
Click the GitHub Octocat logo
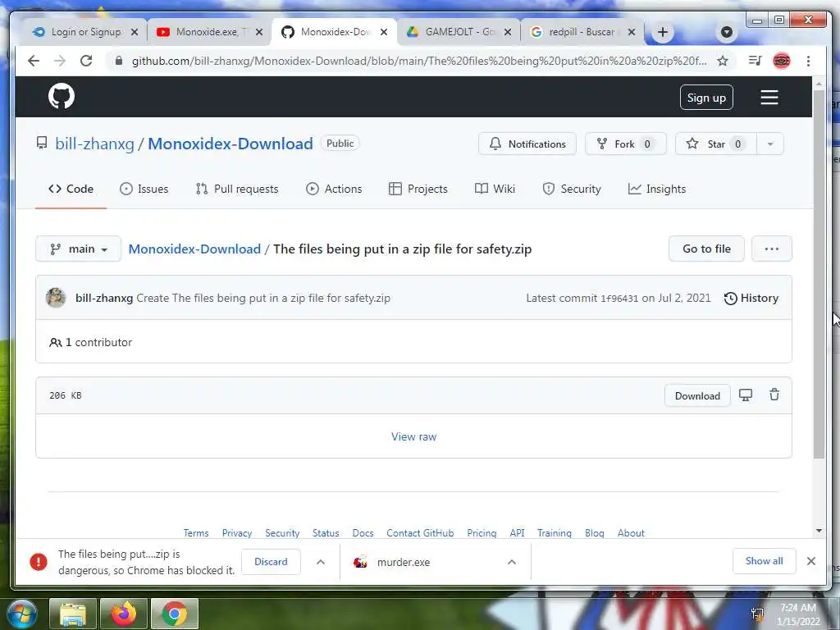[62, 97]
